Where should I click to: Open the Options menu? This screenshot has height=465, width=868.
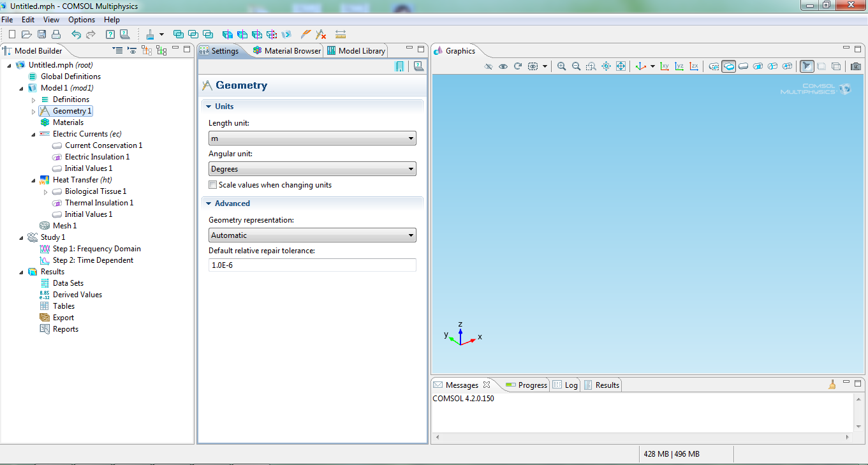pyautogui.click(x=82, y=20)
